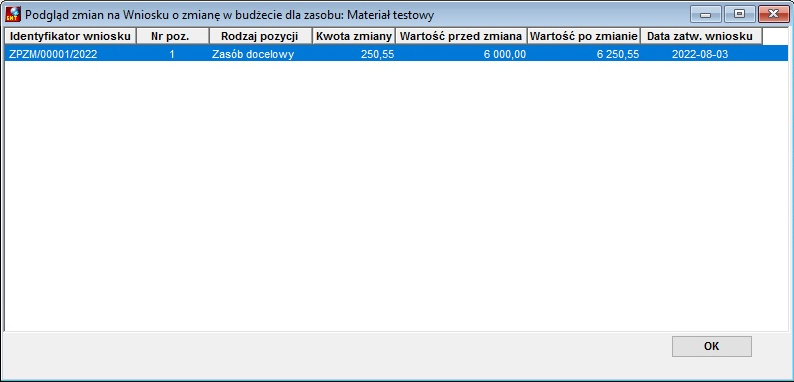794x382 pixels.
Task: Minimize the Podgląd zmian window
Action: [706, 14]
